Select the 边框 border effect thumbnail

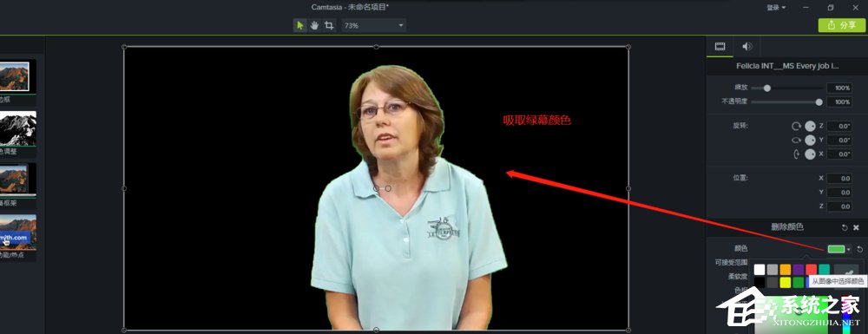point(17,77)
